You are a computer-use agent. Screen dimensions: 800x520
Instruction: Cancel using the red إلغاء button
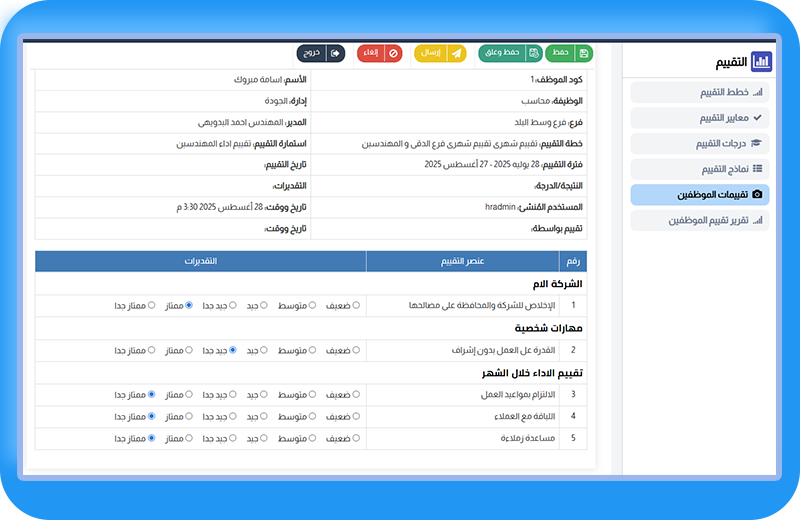(x=379, y=53)
